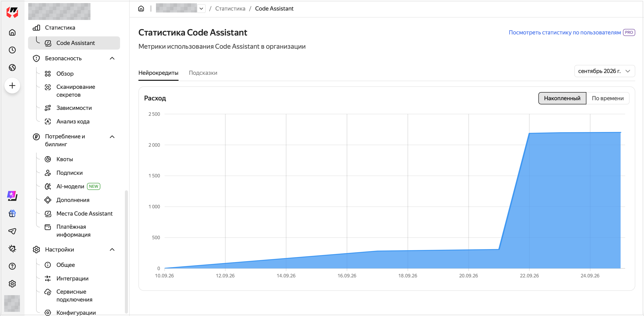
Task: Open Платёжная информация page
Action: point(74,230)
